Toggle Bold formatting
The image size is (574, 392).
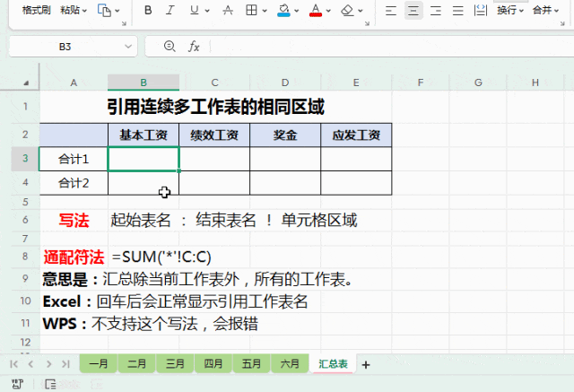tap(148, 10)
